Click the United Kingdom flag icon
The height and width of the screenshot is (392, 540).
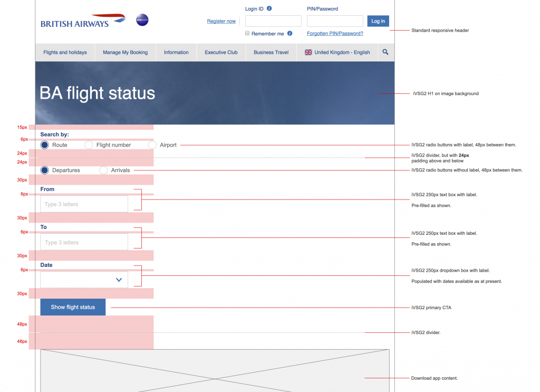pyautogui.click(x=308, y=52)
